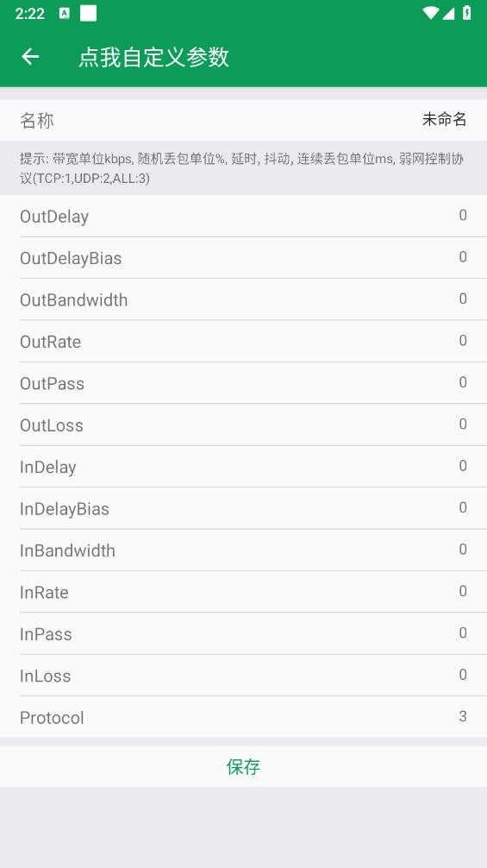Tap the cellular signal icon

(x=448, y=13)
